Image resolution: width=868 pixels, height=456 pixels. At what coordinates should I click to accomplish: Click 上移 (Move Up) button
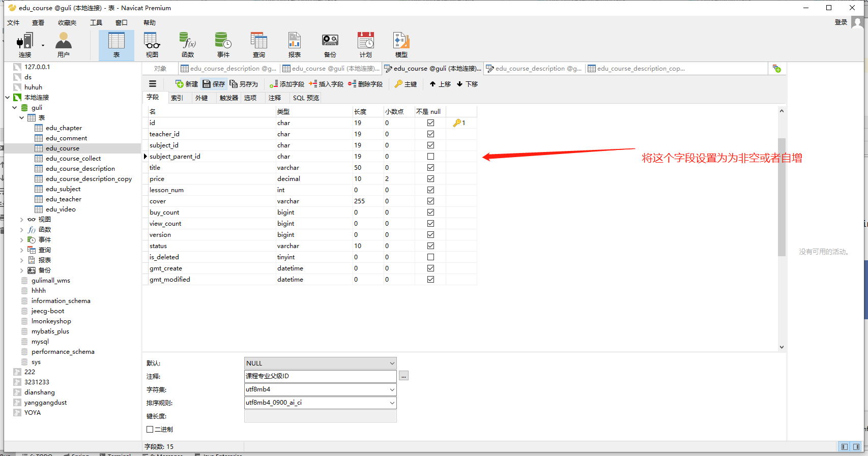click(440, 84)
